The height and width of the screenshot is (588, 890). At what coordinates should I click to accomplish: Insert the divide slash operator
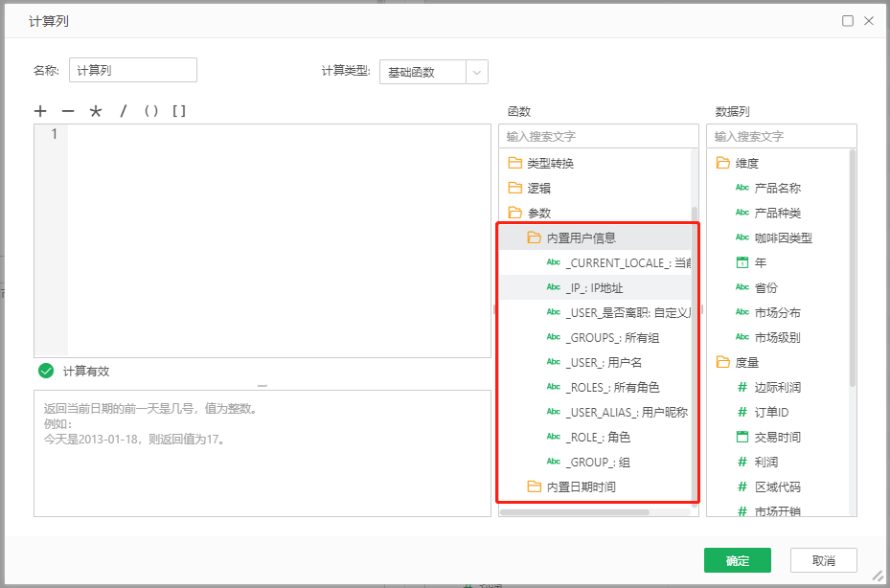[x=123, y=111]
